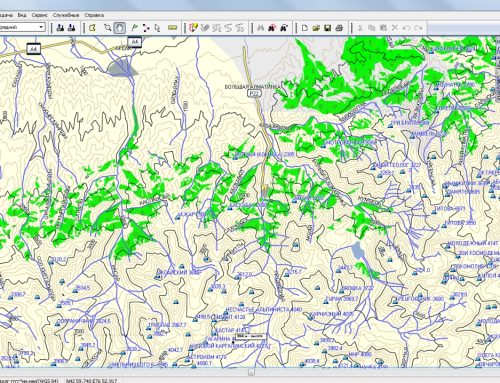Click the Copy icon
This screenshot has width=500, height=383.
(x=371, y=28)
